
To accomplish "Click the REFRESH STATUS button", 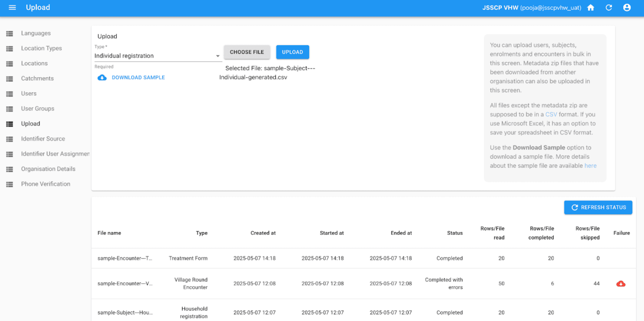I will click(598, 207).
